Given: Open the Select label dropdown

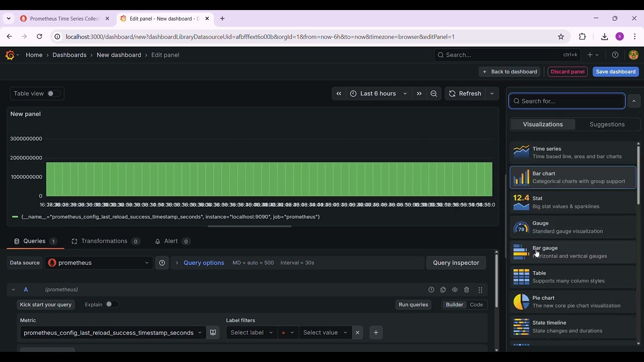Looking at the screenshot, I should (252, 332).
